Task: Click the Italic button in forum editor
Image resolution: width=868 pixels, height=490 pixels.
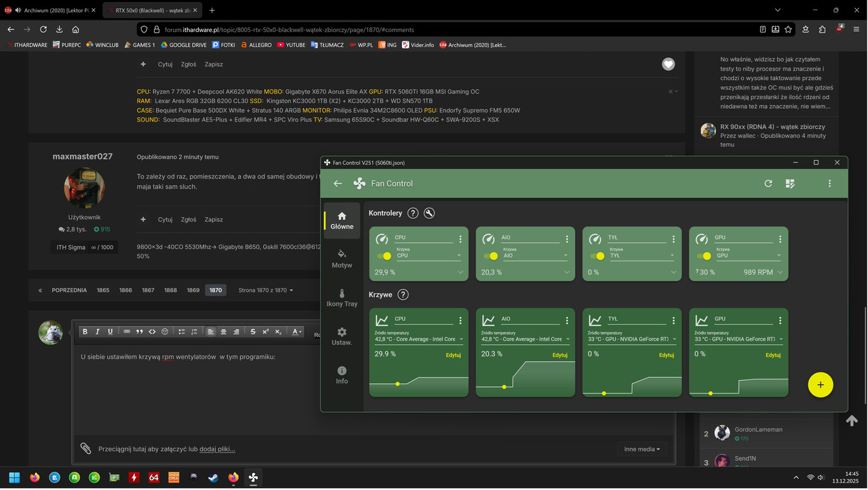Action: 98,331
